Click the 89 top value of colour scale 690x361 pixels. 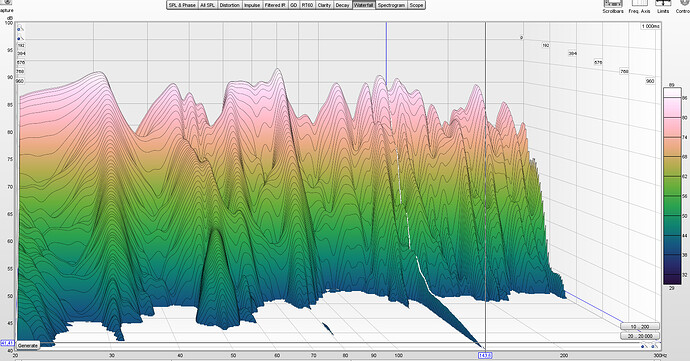[672, 85]
